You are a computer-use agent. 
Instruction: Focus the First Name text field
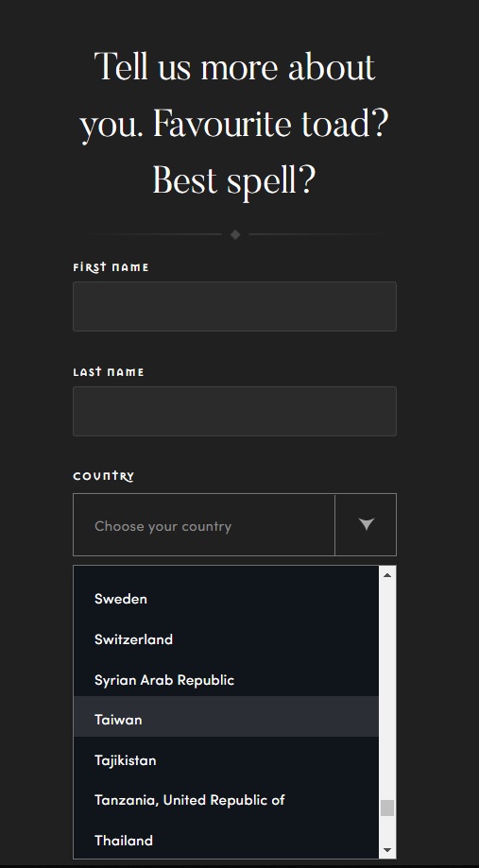coord(235,306)
